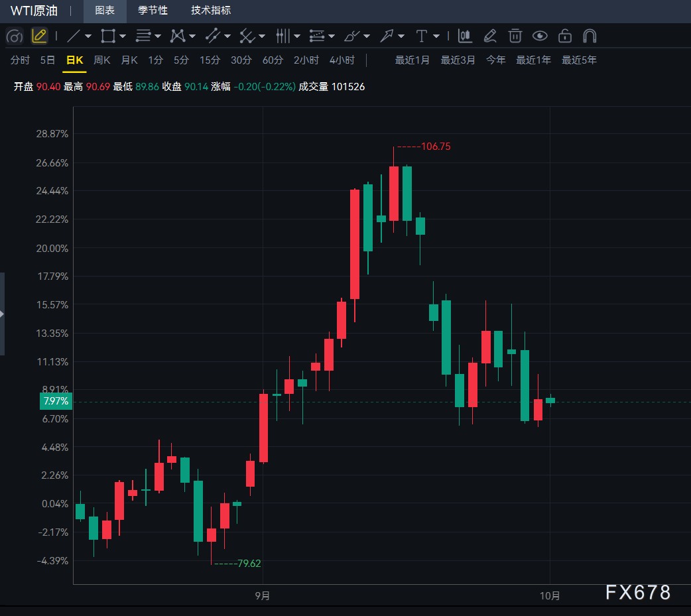Click the 79.62 low price label
This screenshot has width=691, height=616.
coord(249,564)
